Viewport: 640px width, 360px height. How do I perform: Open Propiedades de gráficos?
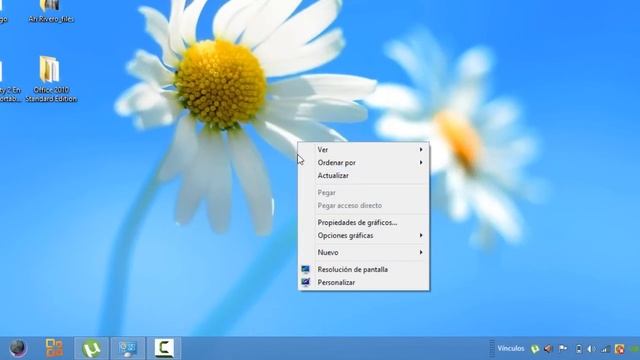click(364, 222)
